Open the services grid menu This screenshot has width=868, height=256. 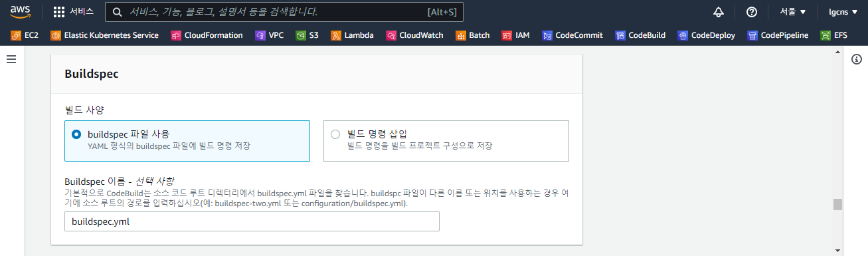pos(73,12)
